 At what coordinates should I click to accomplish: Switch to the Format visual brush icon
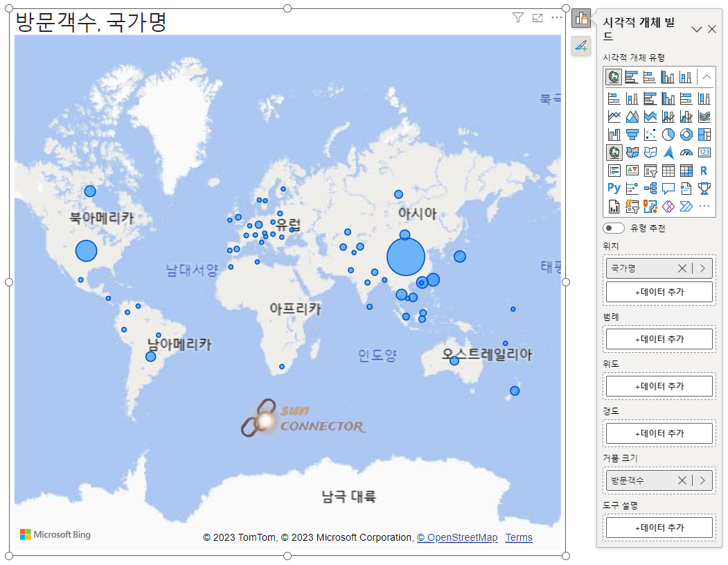581,46
